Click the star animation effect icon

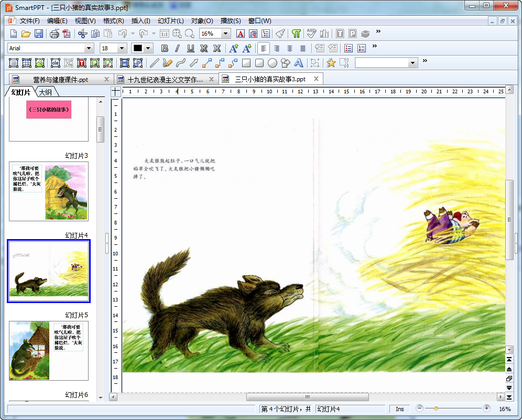point(331,63)
